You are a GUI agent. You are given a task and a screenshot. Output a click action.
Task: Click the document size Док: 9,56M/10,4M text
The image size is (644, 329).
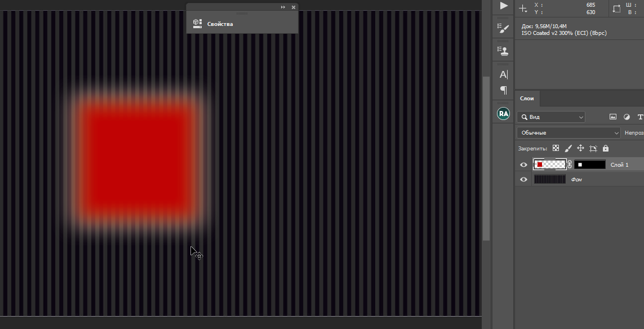[x=544, y=26]
